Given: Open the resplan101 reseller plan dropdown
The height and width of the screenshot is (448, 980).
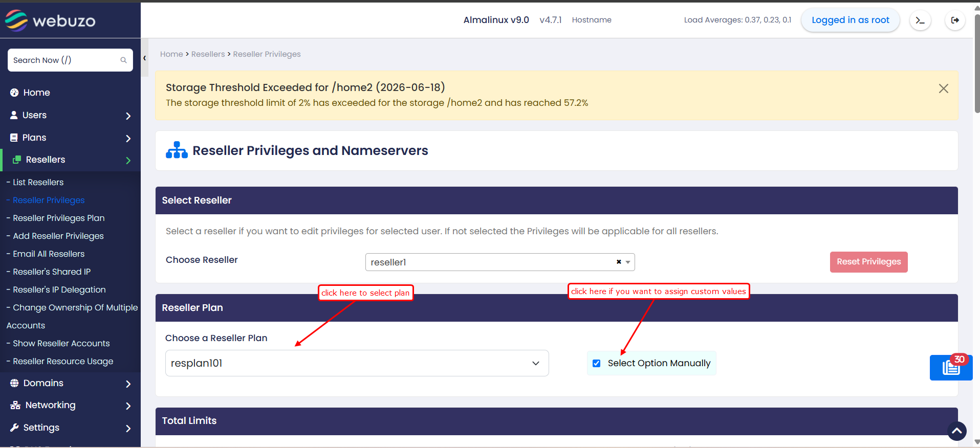Looking at the screenshot, I should 357,363.
